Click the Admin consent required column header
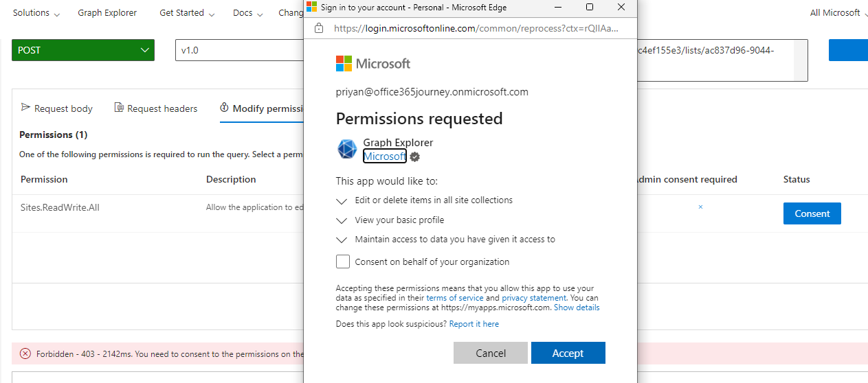Screen dimensions: 868x383 pyautogui.click(x=687, y=179)
